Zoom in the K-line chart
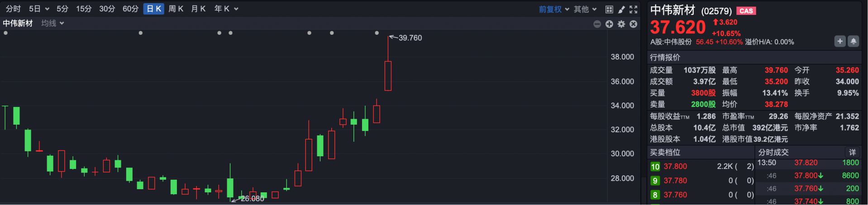 (609, 24)
